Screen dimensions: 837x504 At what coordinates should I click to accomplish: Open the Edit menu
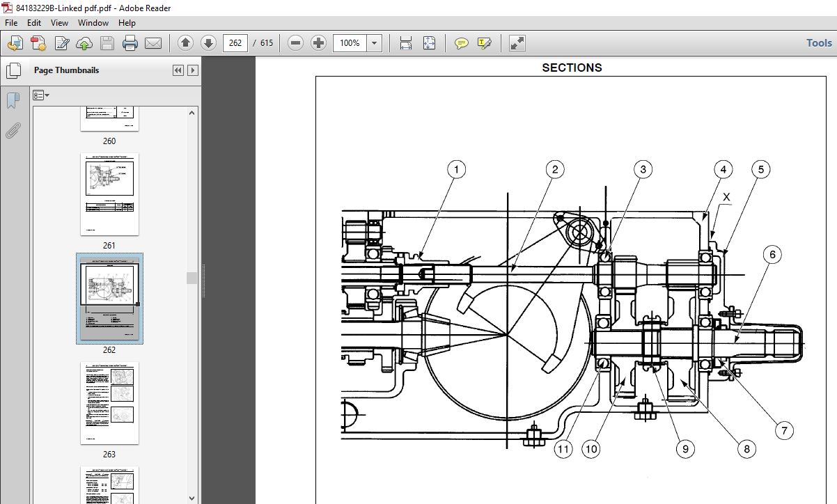[34, 22]
